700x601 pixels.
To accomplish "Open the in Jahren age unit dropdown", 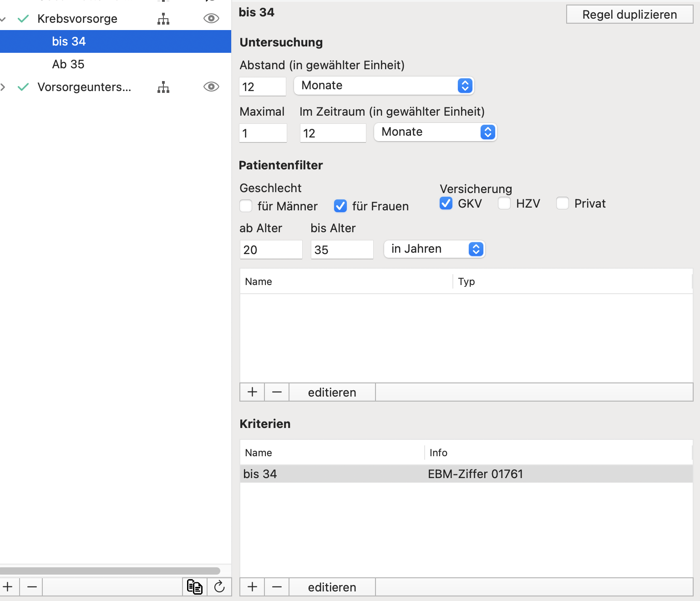I will pos(434,249).
